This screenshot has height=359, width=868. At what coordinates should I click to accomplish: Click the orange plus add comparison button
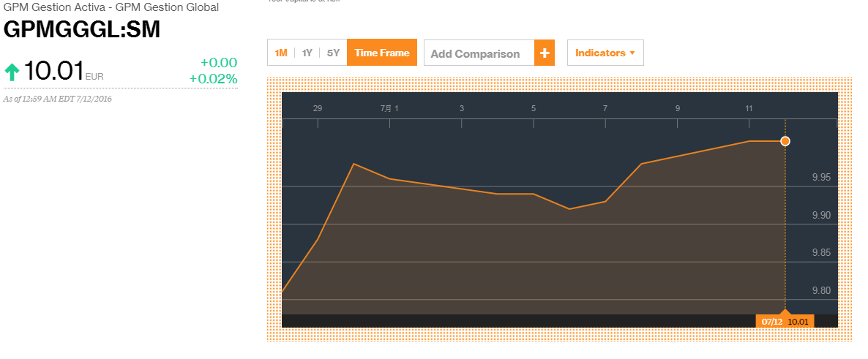coord(545,53)
